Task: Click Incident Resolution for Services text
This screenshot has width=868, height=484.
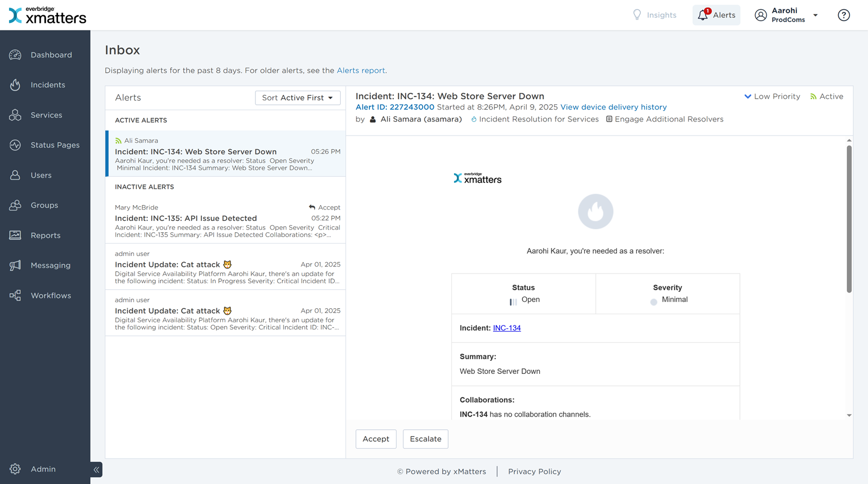Action: [x=539, y=119]
